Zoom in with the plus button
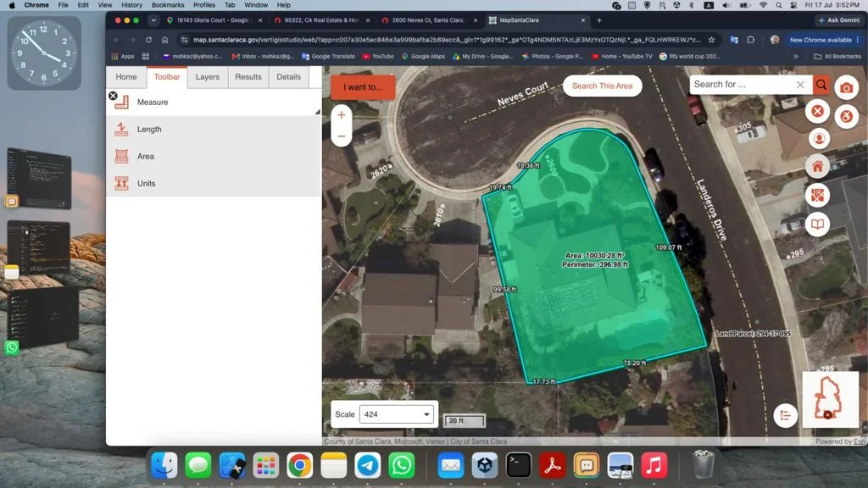Image resolution: width=868 pixels, height=488 pixels. 341,115
